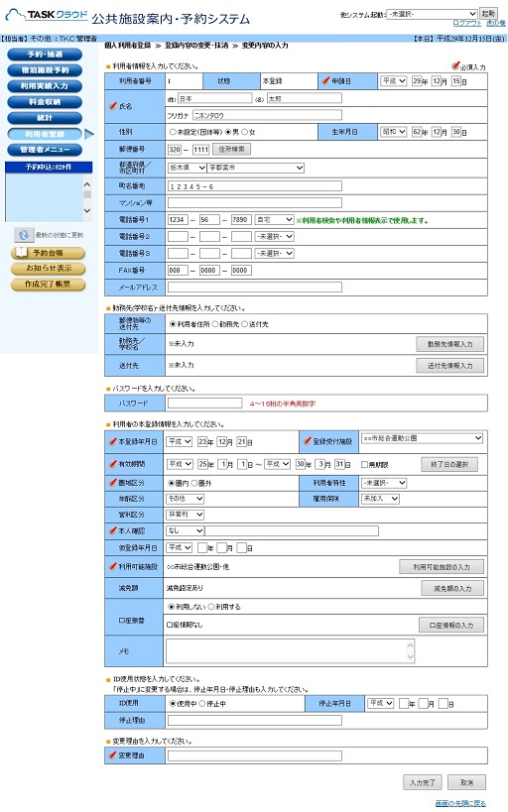Click the refresh icon labeled 最新の状態に更新
508x812 pixels.
point(24,235)
